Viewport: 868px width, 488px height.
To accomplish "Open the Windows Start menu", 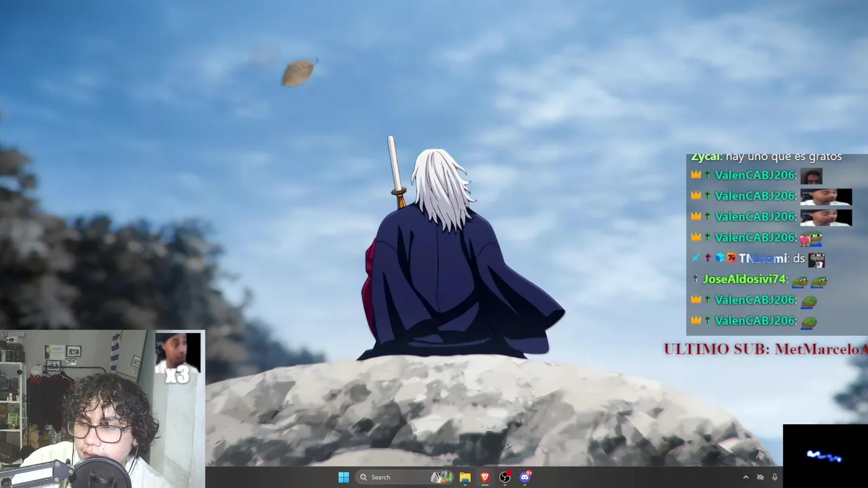I will pos(344,477).
